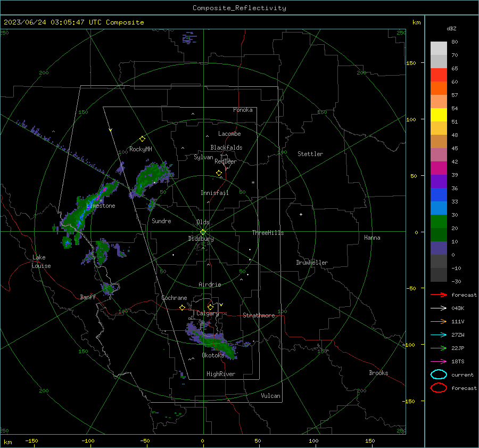
Task: Click the Vulcan label
Action: pyautogui.click(x=271, y=396)
